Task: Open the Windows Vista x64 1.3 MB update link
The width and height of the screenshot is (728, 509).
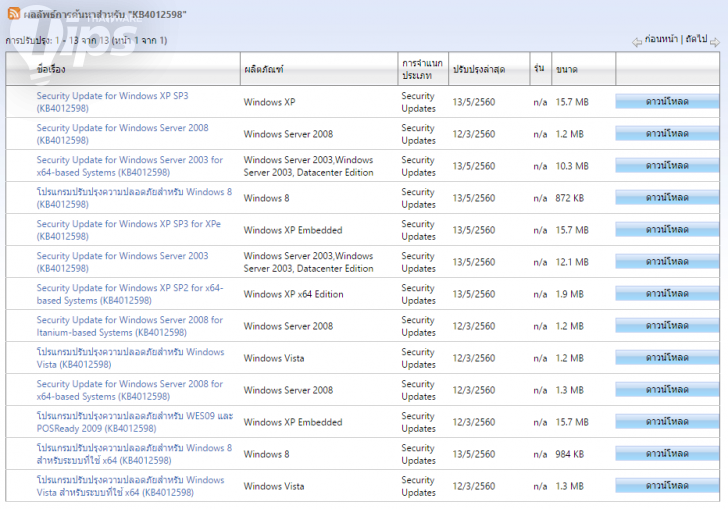Action: coord(130,486)
